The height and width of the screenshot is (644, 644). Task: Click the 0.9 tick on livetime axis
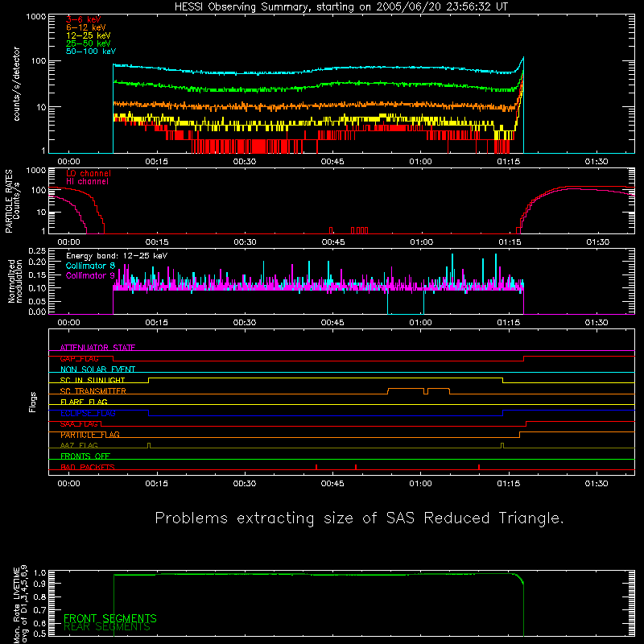pos(39,583)
